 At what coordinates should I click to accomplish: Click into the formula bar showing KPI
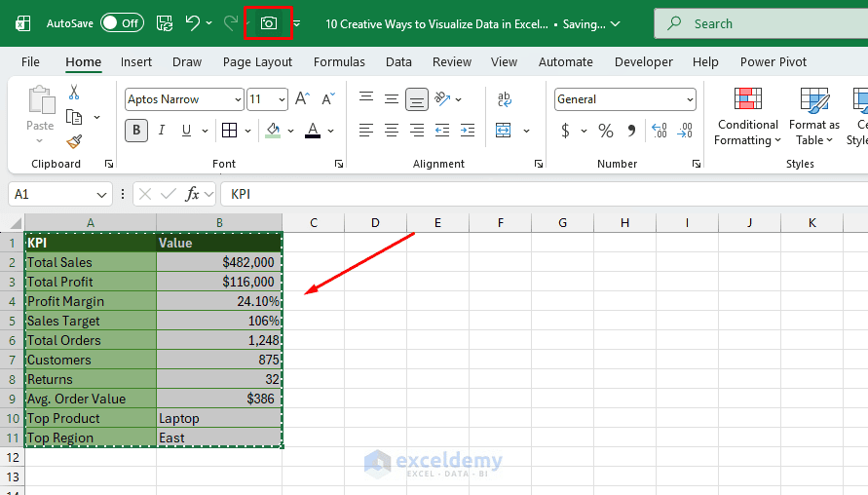(545, 194)
